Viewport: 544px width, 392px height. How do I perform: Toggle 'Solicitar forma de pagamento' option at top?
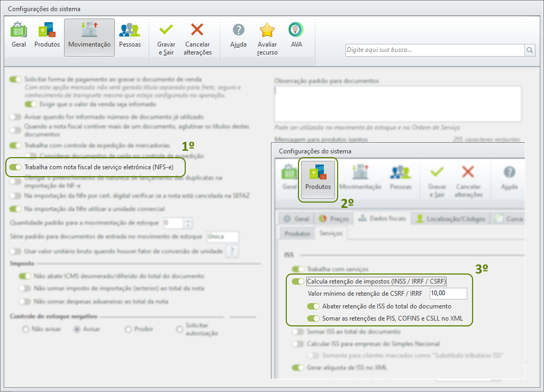click(16, 79)
